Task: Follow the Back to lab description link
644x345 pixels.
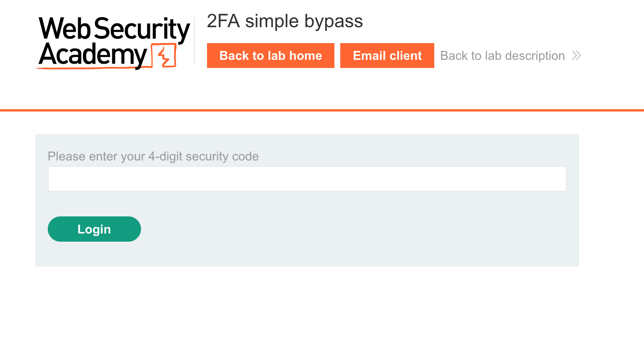Action: coord(502,56)
